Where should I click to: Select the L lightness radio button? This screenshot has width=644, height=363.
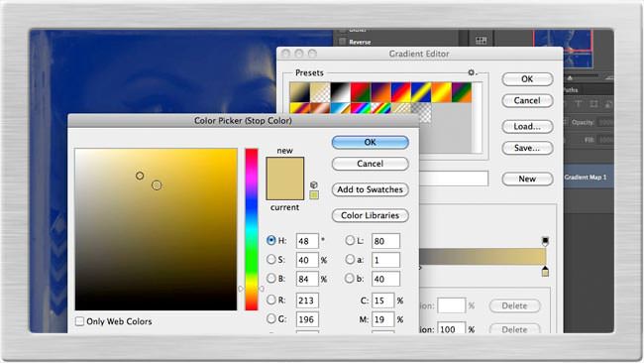350,240
